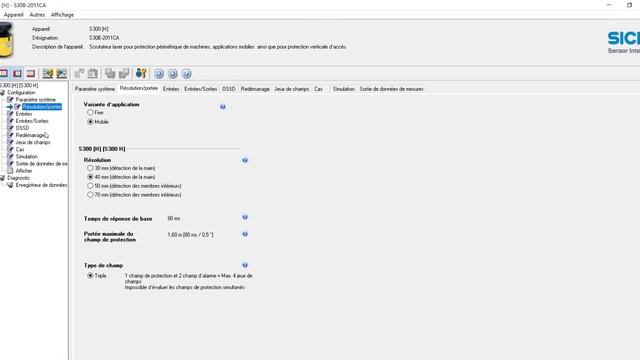Switch to the Simulation tab
The width and height of the screenshot is (640, 360).
[343, 89]
